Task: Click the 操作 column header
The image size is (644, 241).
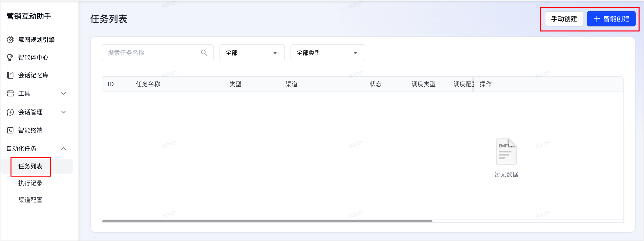Action: pyautogui.click(x=486, y=84)
